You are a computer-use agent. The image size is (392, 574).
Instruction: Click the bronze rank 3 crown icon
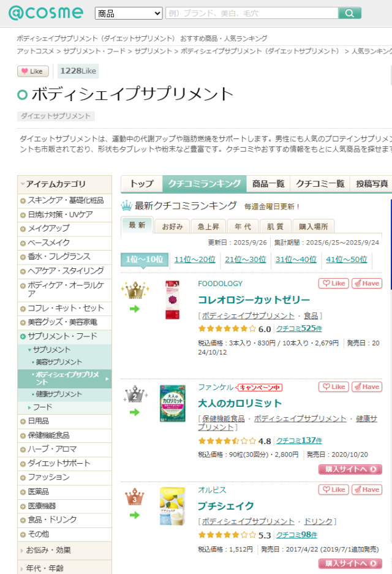point(135,497)
